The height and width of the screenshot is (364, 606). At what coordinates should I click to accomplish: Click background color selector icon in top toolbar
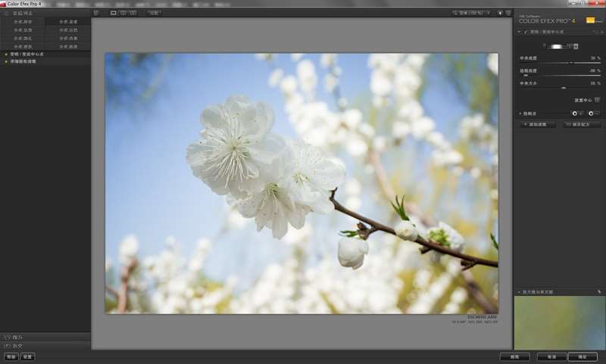coord(500,13)
